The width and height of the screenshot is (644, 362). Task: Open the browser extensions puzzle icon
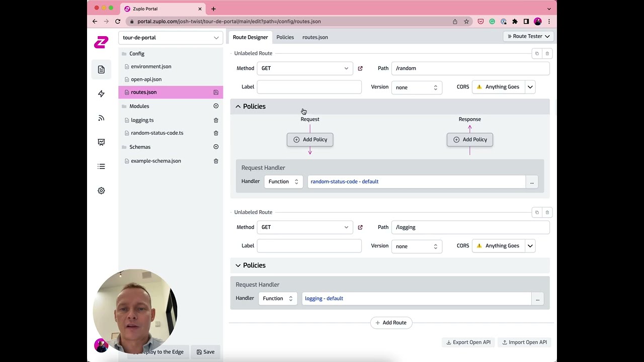coord(515,22)
